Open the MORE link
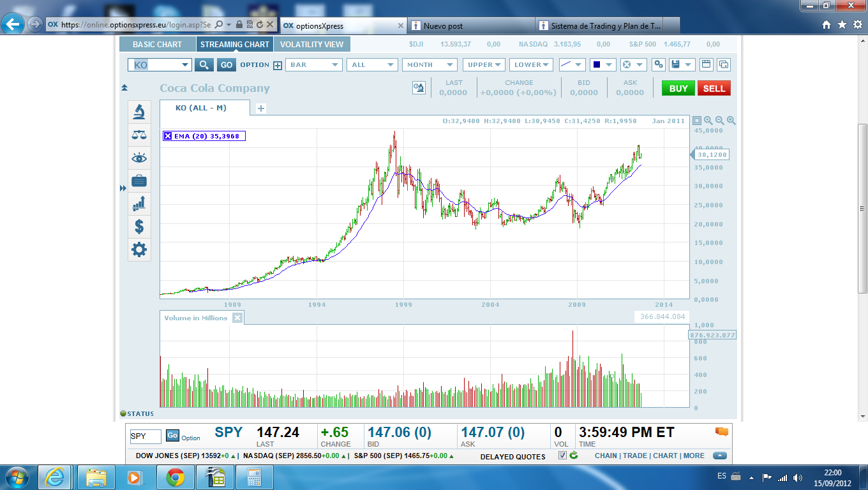The height and width of the screenshot is (490, 868). click(x=694, y=456)
